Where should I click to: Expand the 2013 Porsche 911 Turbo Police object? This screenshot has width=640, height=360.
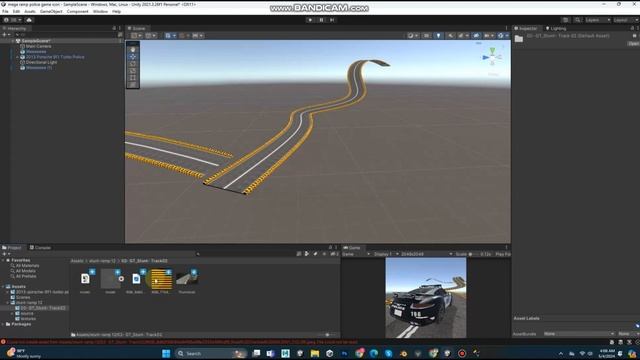coord(18,57)
